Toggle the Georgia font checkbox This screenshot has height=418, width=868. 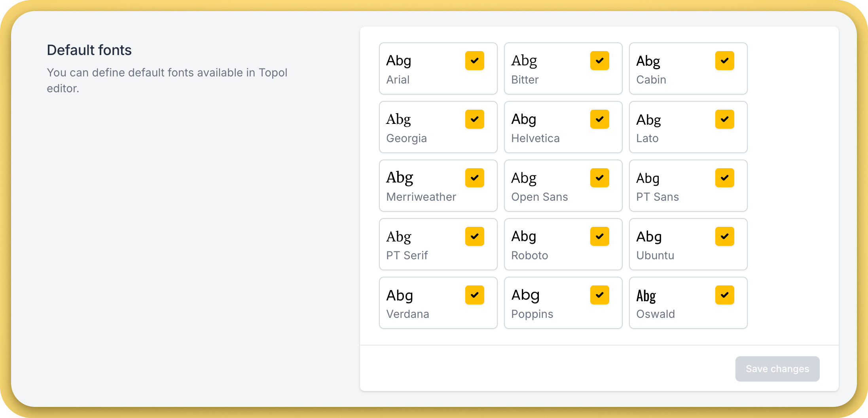pyautogui.click(x=474, y=119)
